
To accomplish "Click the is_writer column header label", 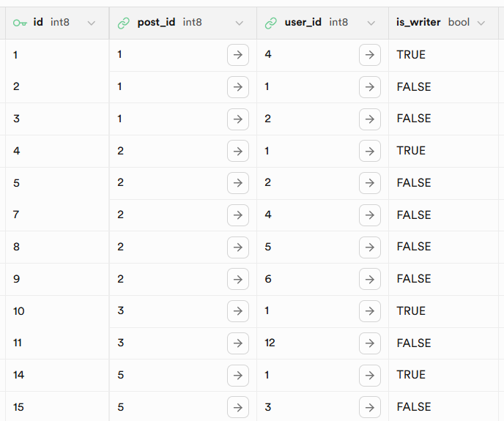I will pyautogui.click(x=418, y=22).
